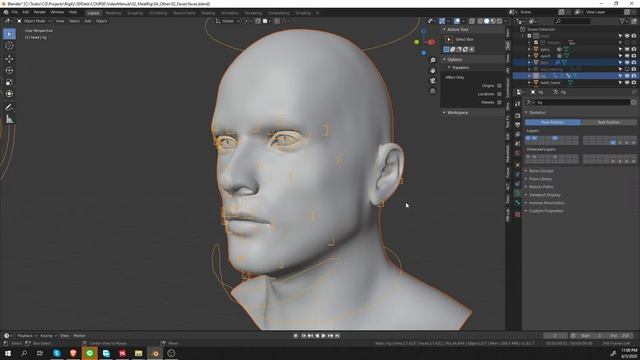Open the timeline Playback popover
The height and width of the screenshot is (360, 640).
27,336
